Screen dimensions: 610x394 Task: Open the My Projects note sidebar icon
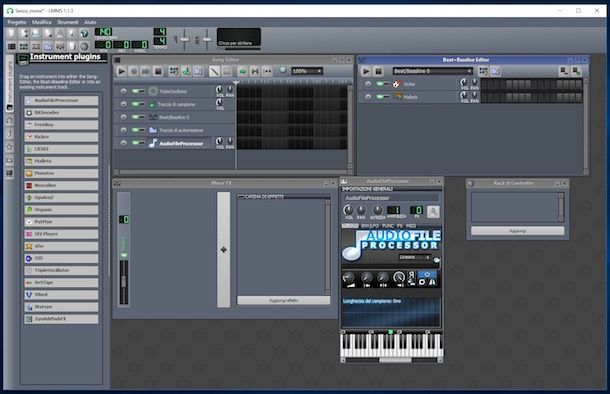[10, 134]
